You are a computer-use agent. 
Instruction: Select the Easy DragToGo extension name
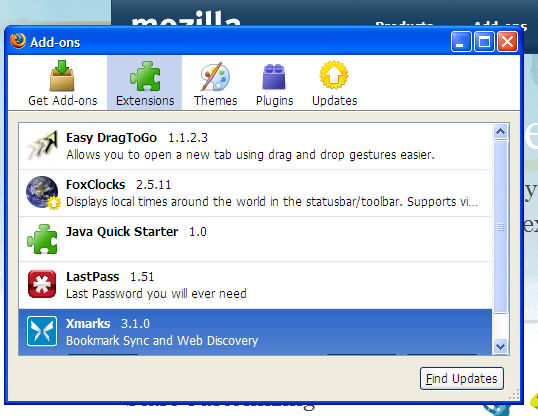tap(111, 138)
